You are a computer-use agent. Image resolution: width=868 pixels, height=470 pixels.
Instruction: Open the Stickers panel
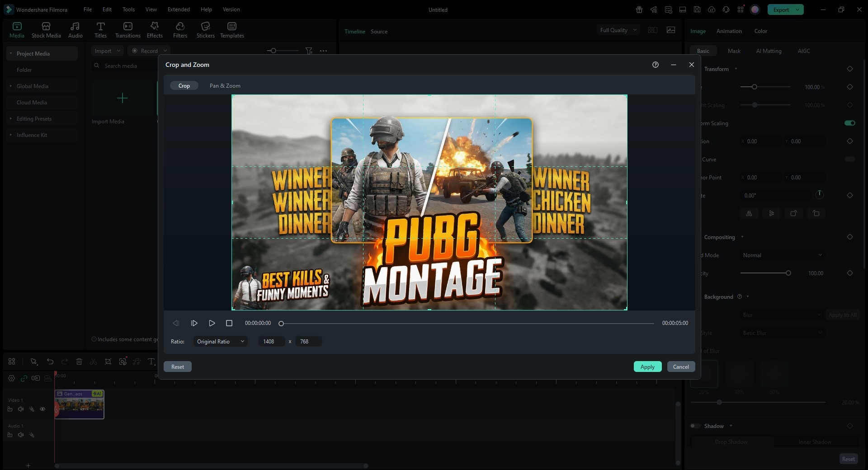click(206, 30)
